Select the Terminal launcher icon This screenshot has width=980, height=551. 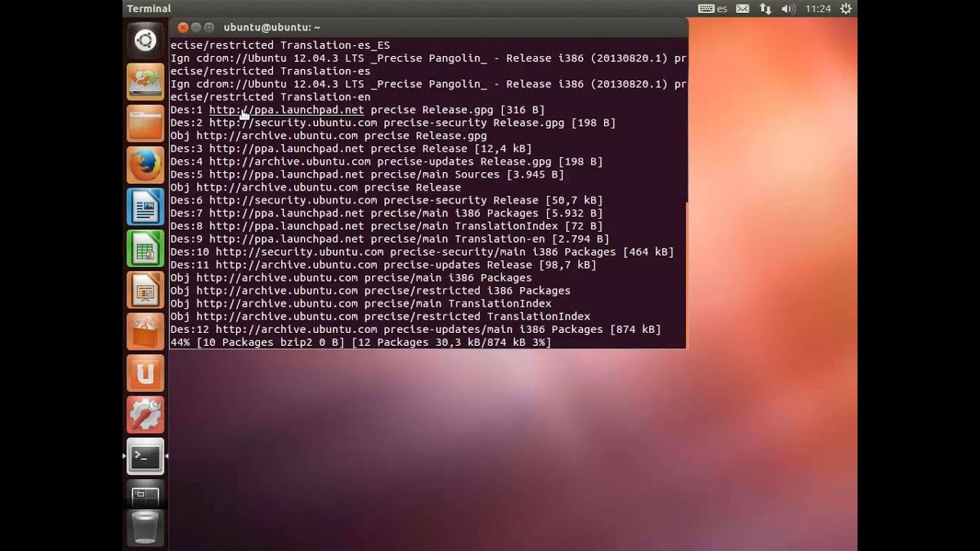pos(145,457)
